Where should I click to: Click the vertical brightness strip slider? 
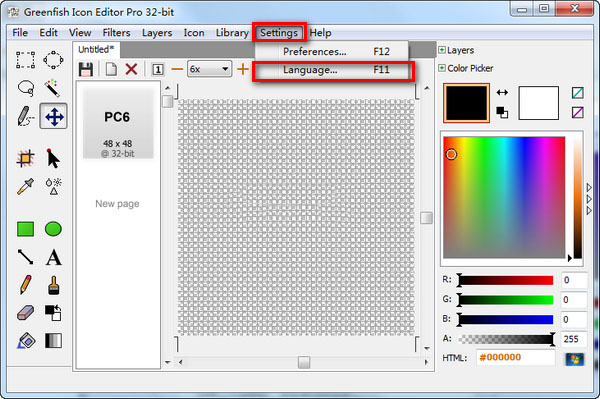pyautogui.click(x=577, y=197)
